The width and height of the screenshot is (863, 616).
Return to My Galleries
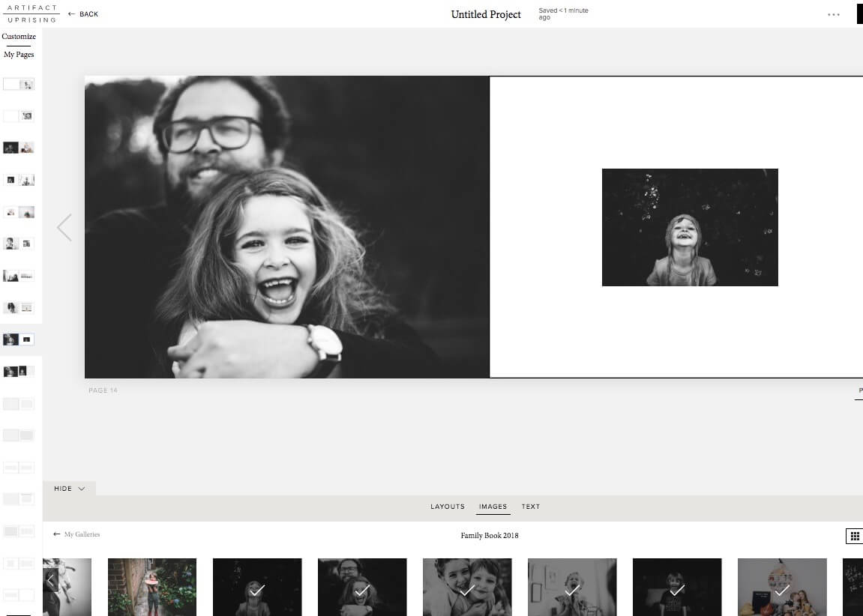(76, 534)
